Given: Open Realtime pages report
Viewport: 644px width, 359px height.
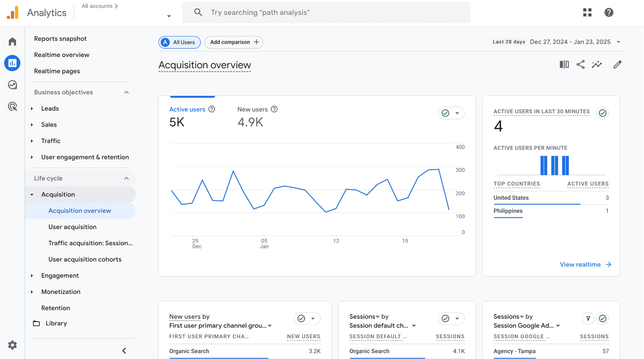Looking at the screenshot, I should point(57,71).
